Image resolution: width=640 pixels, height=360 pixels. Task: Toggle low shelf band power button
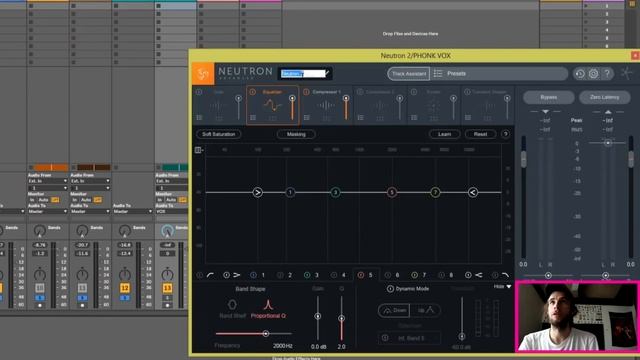tap(226, 275)
